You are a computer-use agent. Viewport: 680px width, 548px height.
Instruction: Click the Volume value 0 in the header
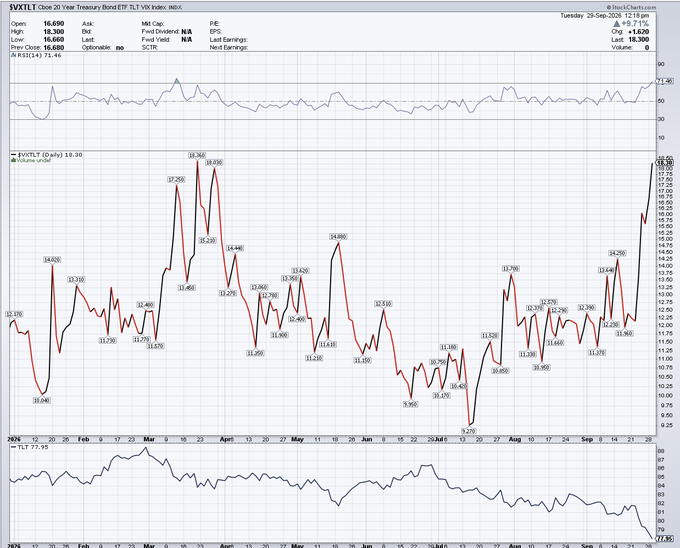click(647, 47)
